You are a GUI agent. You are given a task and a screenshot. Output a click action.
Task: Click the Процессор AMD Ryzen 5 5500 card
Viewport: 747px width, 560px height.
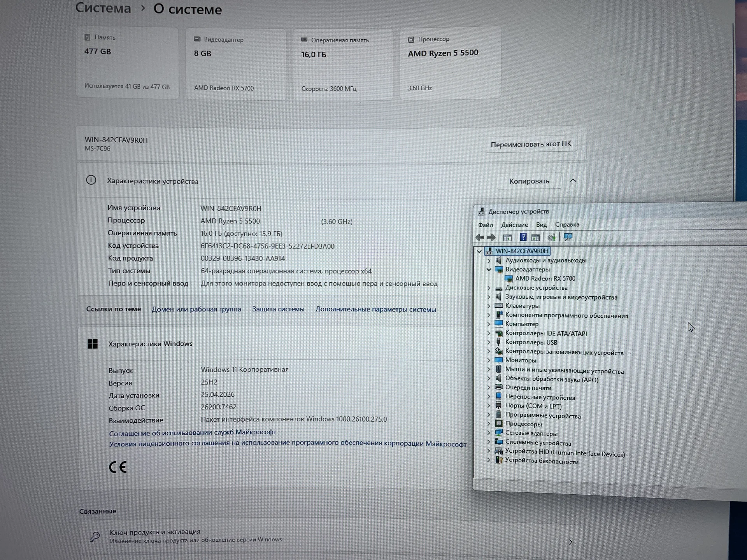(451, 63)
